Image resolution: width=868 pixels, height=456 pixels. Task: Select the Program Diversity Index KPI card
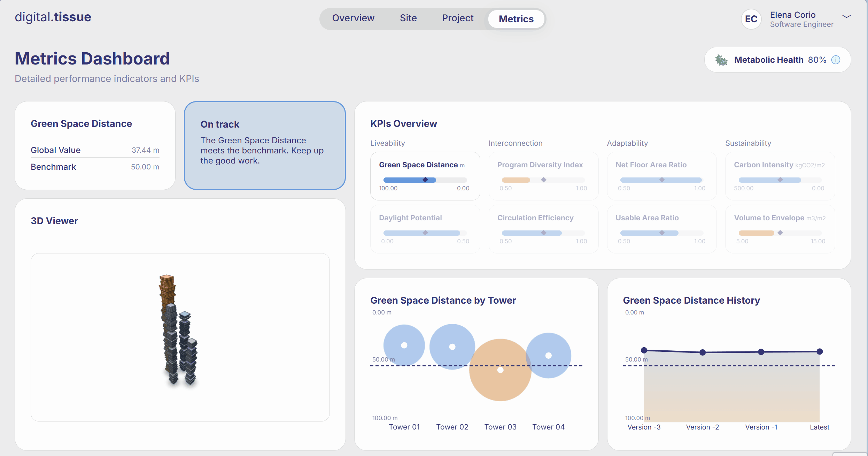click(543, 176)
